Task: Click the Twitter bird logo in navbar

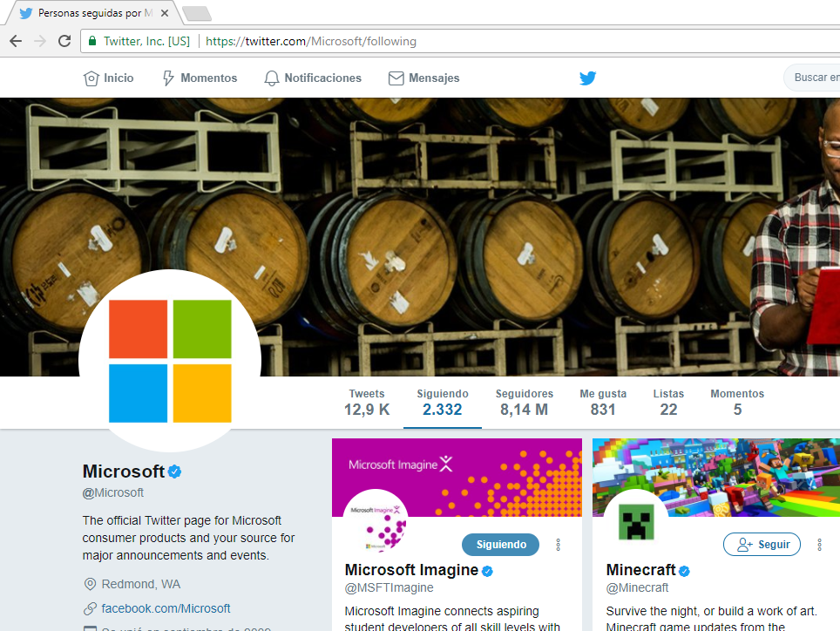Action: coord(588,78)
